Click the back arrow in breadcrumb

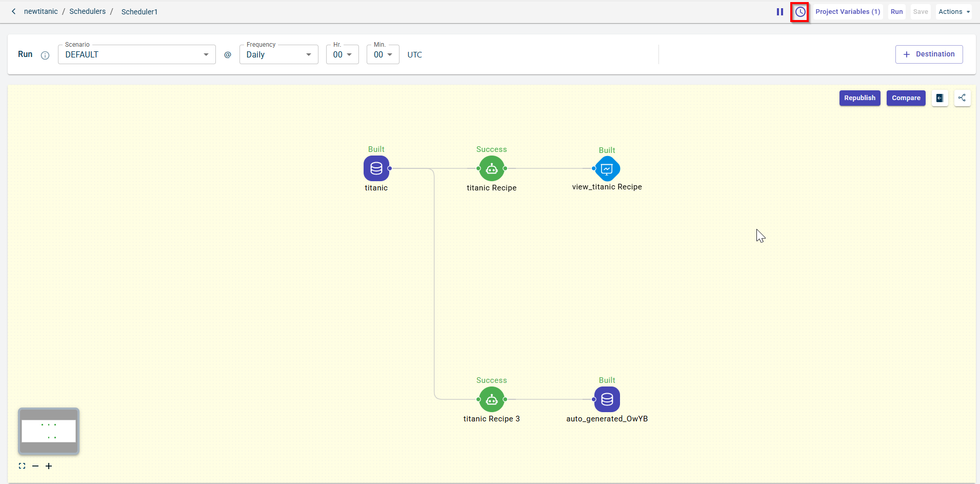click(x=14, y=11)
